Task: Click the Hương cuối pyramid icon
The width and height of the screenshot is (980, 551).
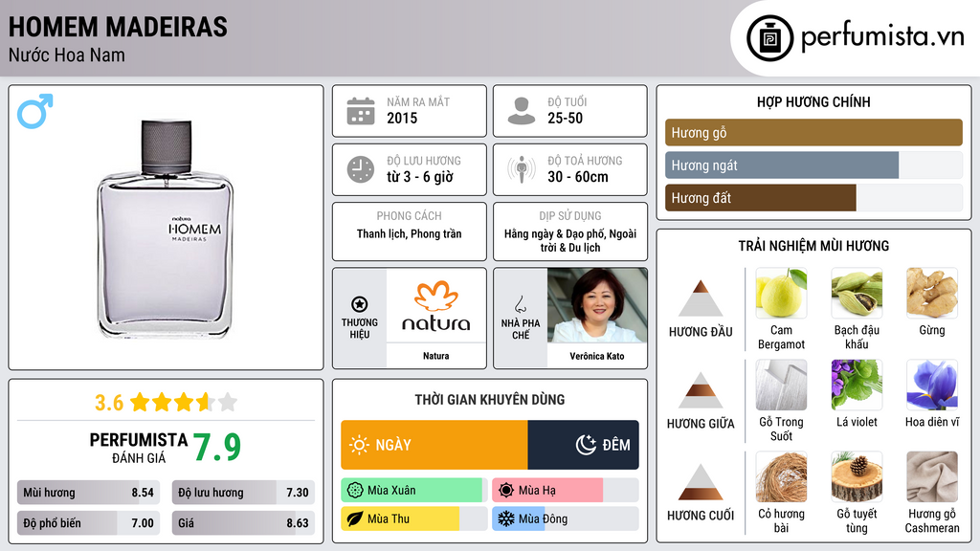Action: (701, 482)
